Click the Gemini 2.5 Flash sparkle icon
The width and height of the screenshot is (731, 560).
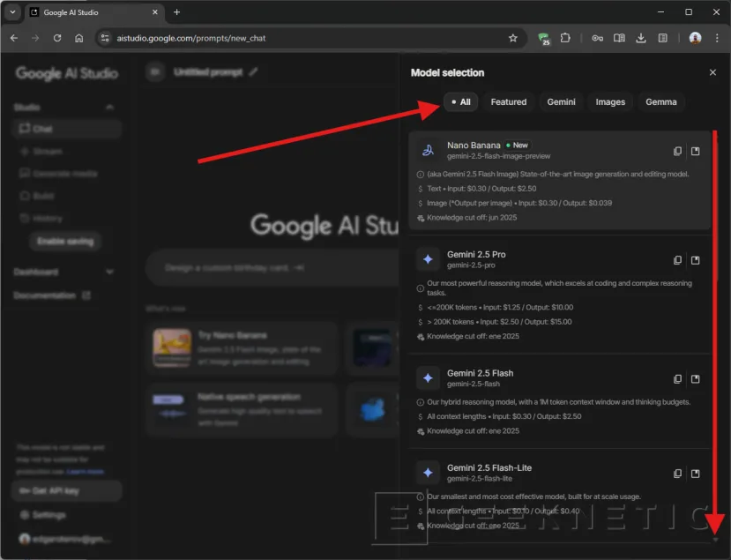(428, 378)
